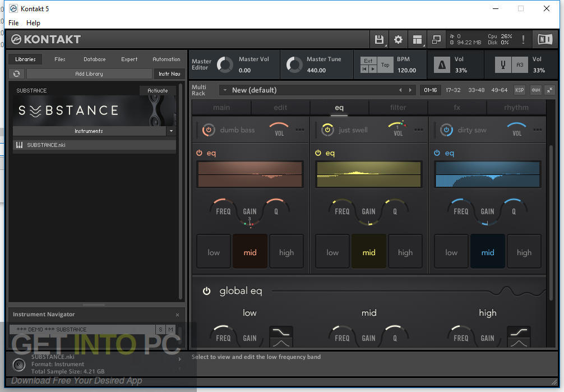
Task: Click the Instr Nav button
Action: coord(169,74)
